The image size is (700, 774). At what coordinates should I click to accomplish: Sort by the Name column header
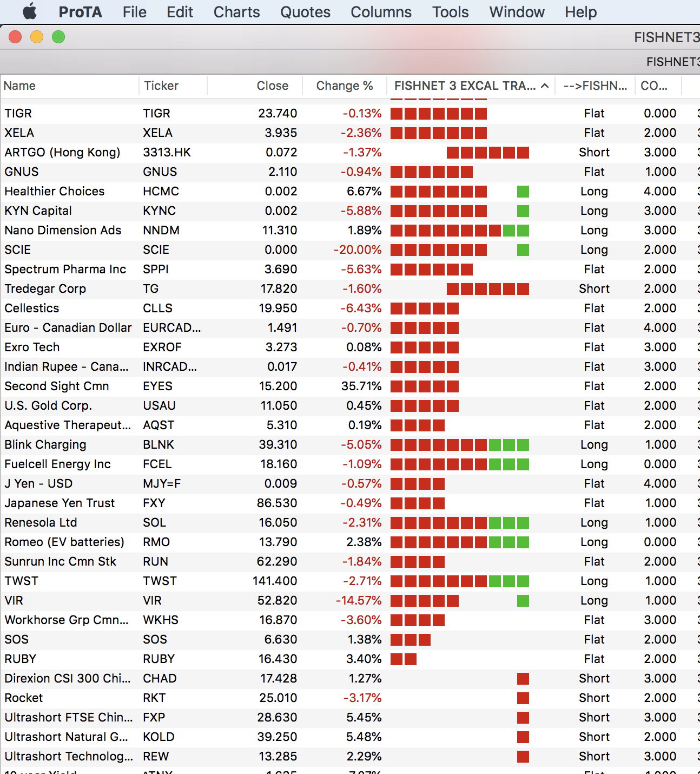69,86
